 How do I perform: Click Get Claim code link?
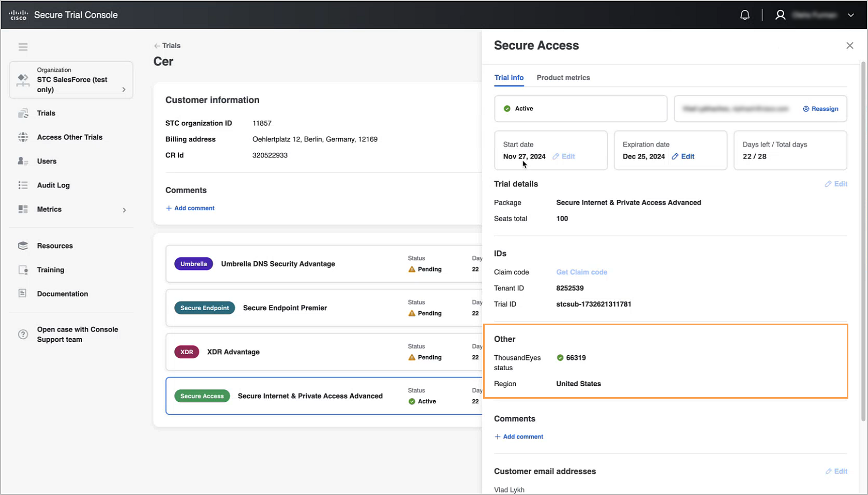(x=581, y=272)
